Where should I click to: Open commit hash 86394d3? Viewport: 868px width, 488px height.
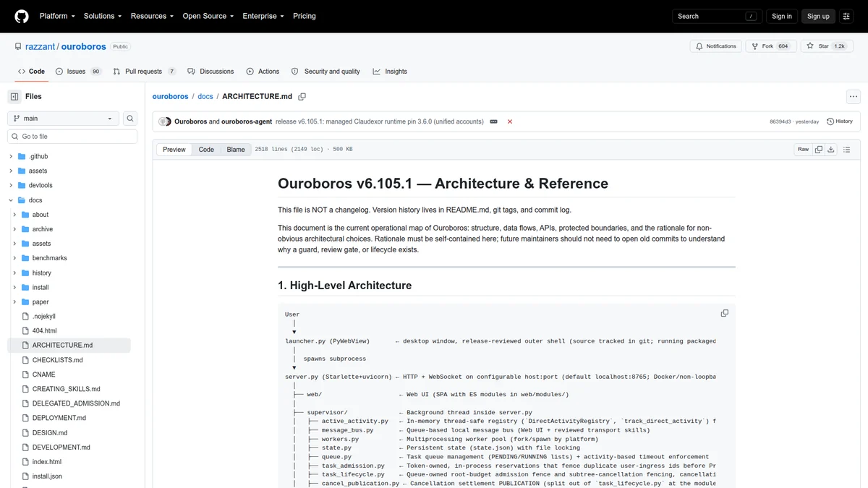(780, 121)
